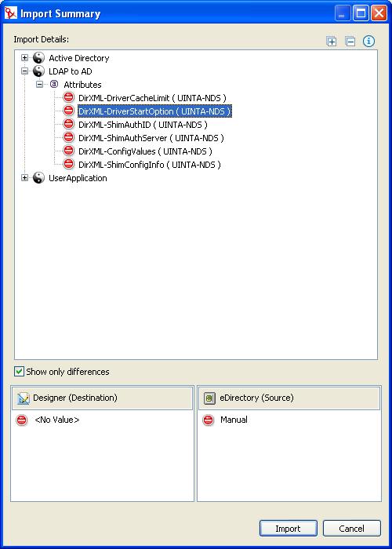Expand the UserApplication tree node
This screenshot has width=392, height=549.
(x=24, y=178)
